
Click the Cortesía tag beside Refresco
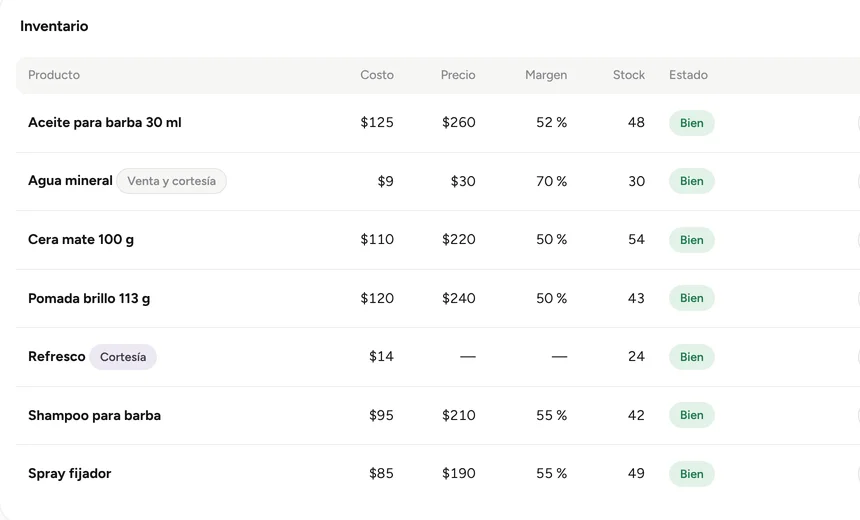point(123,357)
